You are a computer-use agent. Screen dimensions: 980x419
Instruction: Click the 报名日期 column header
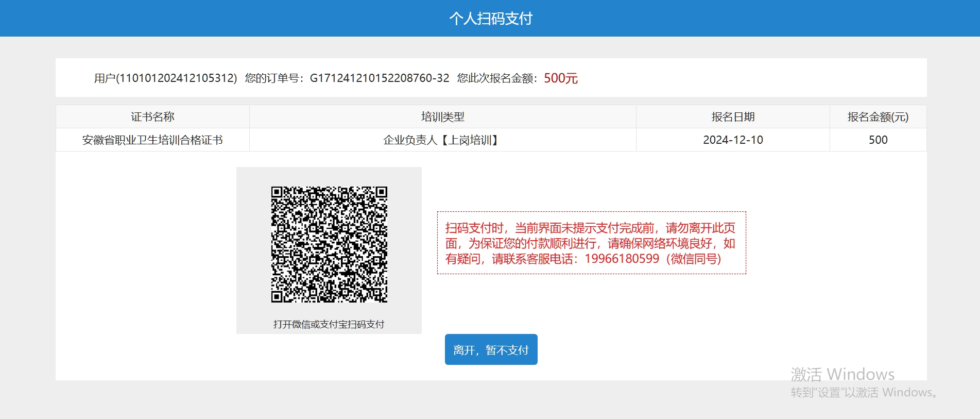[733, 116]
